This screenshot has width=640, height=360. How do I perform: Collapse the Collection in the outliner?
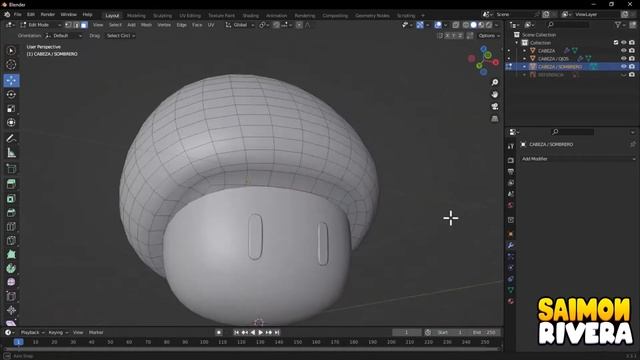pos(517,42)
